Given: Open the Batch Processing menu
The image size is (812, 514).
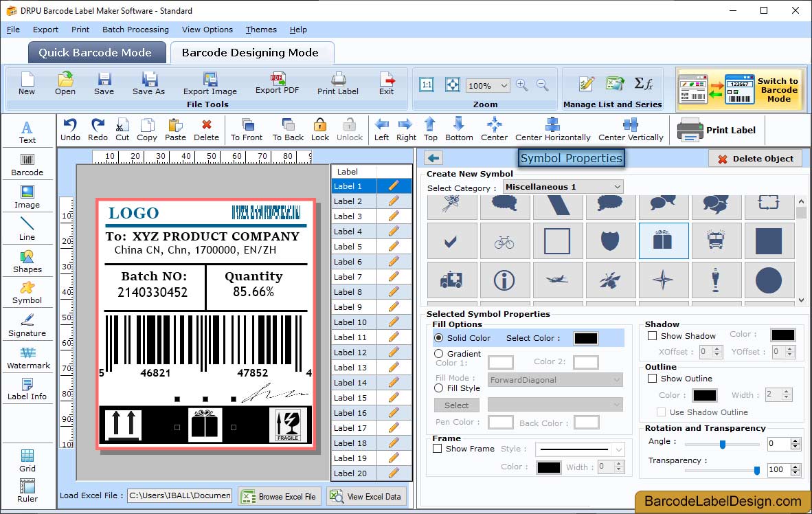Looking at the screenshot, I should click(136, 30).
